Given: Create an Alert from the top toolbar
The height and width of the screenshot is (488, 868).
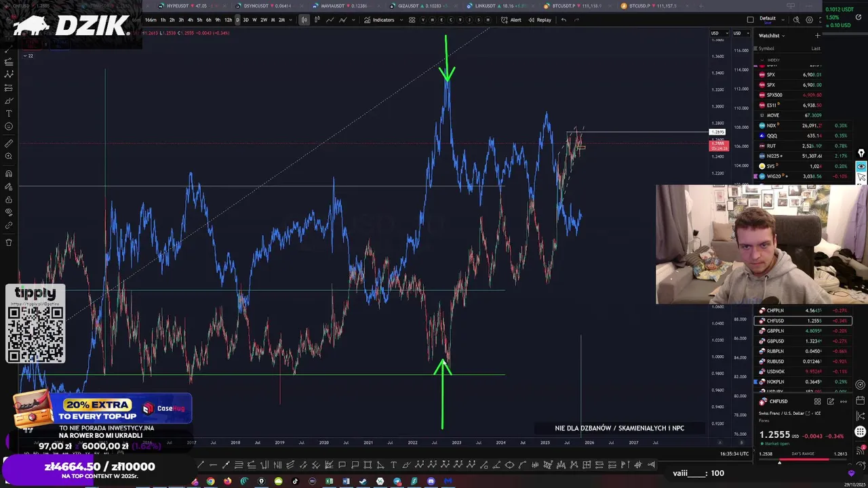Looking at the screenshot, I should point(511,20).
